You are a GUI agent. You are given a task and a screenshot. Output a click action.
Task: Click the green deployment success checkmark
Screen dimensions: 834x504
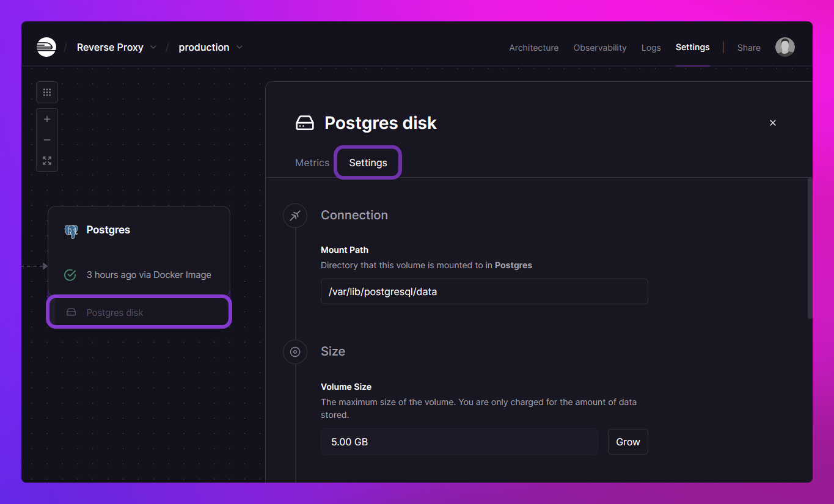click(70, 275)
